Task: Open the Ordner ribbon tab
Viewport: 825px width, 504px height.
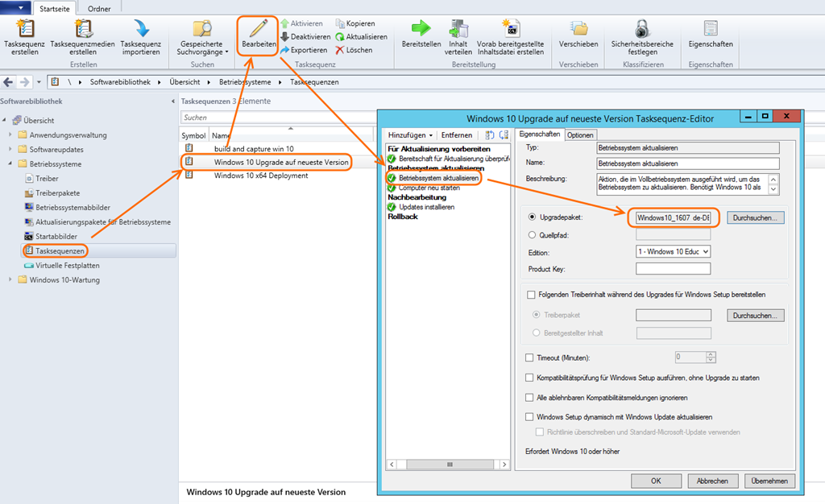Action: (99, 8)
